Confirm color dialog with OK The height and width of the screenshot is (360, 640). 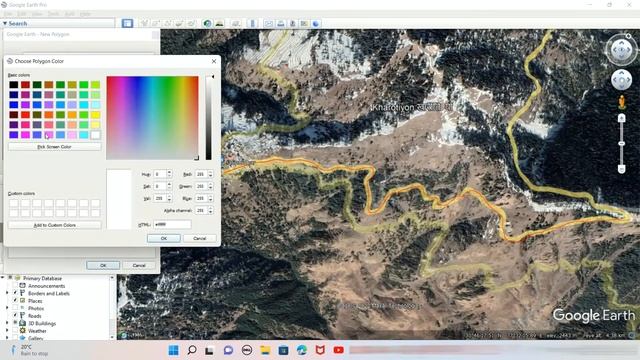coord(164,238)
